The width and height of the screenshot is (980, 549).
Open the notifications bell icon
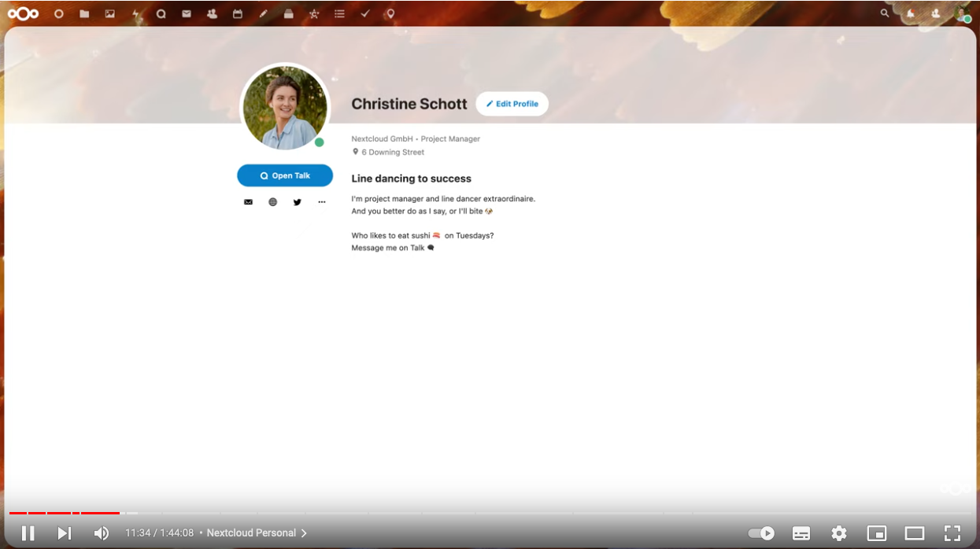click(x=910, y=13)
